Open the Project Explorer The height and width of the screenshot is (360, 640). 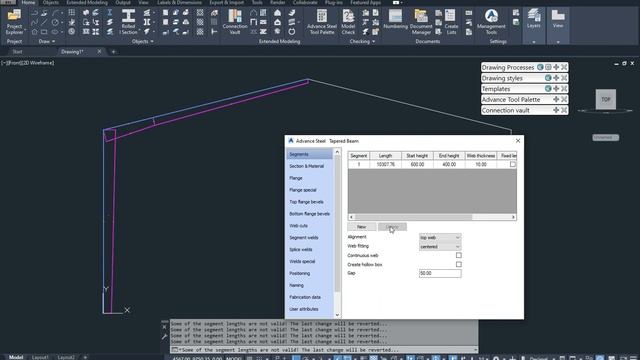pyautogui.click(x=14, y=21)
